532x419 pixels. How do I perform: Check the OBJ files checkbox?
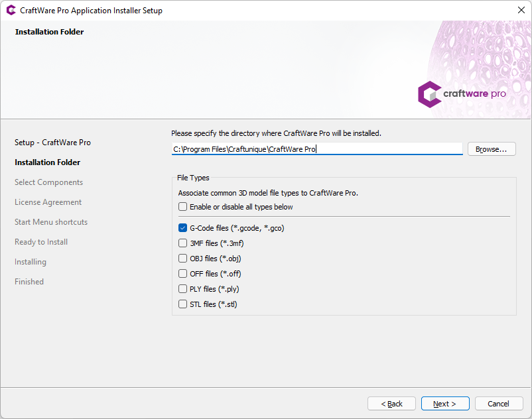182,259
